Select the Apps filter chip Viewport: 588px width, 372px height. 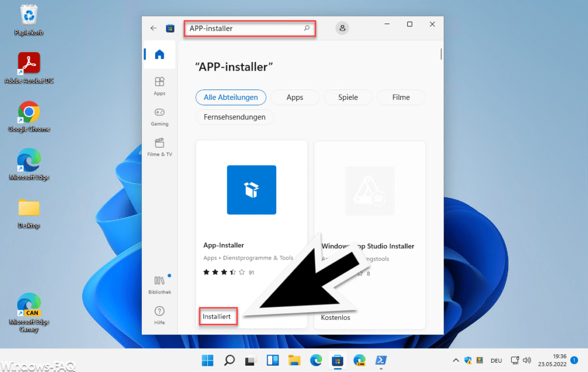point(295,98)
